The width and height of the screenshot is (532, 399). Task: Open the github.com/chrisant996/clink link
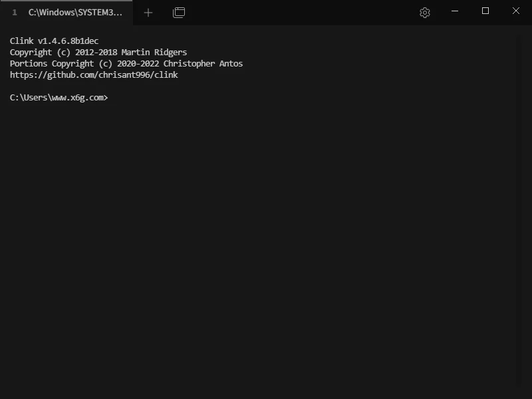pos(93,74)
